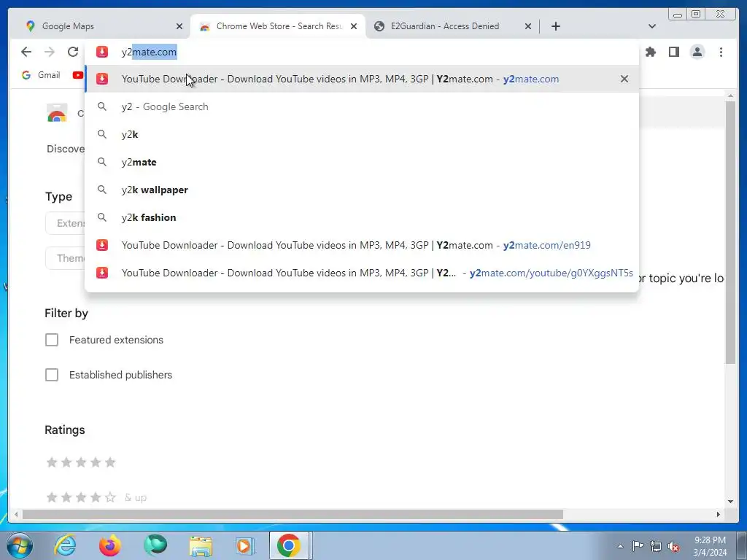Image resolution: width=747 pixels, height=560 pixels.
Task: Click the Google 'G' bookmark icon
Action: [26, 75]
